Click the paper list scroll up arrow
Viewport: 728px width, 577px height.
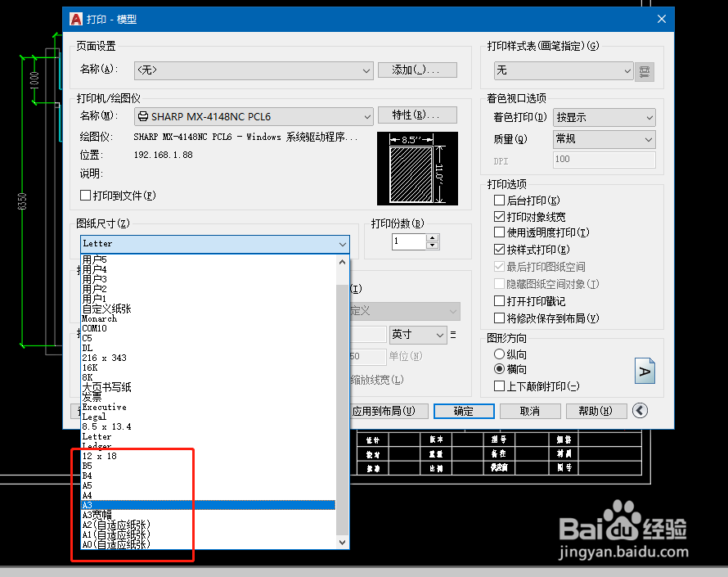(342, 262)
